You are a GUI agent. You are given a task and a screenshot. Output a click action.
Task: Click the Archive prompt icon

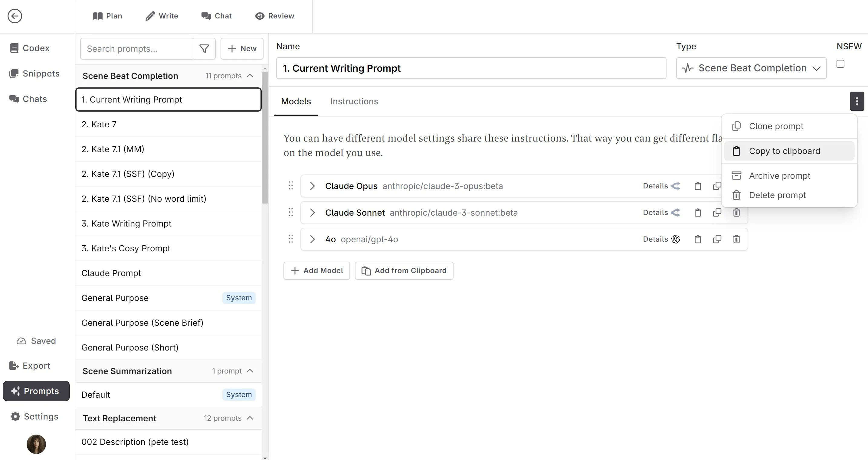coord(736,175)
